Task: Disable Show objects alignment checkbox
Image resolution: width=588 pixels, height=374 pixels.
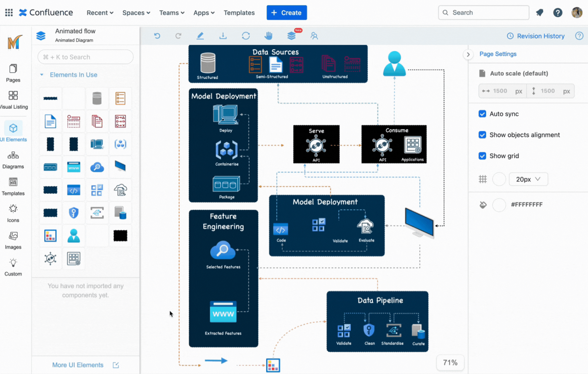Action: click(482, 135)
